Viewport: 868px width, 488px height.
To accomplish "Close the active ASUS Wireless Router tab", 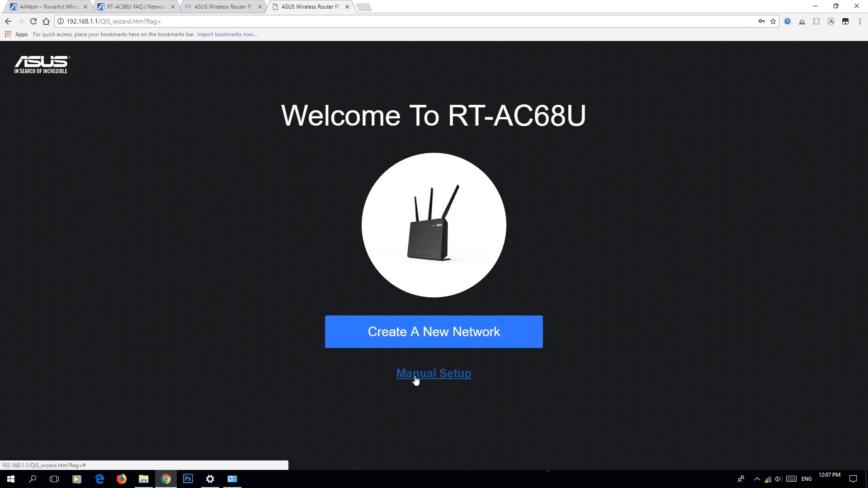I will pos(347,7).
